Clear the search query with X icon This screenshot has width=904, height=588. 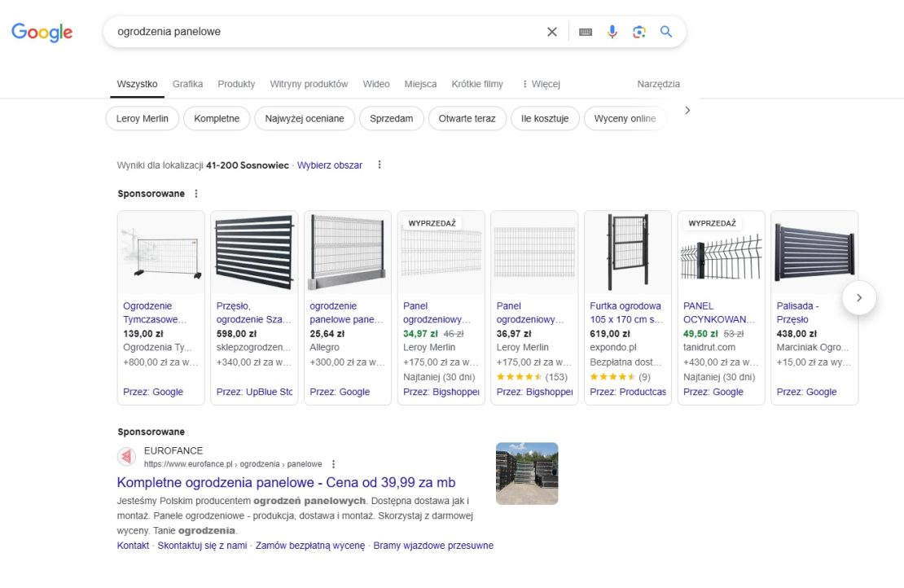point(551,32)
